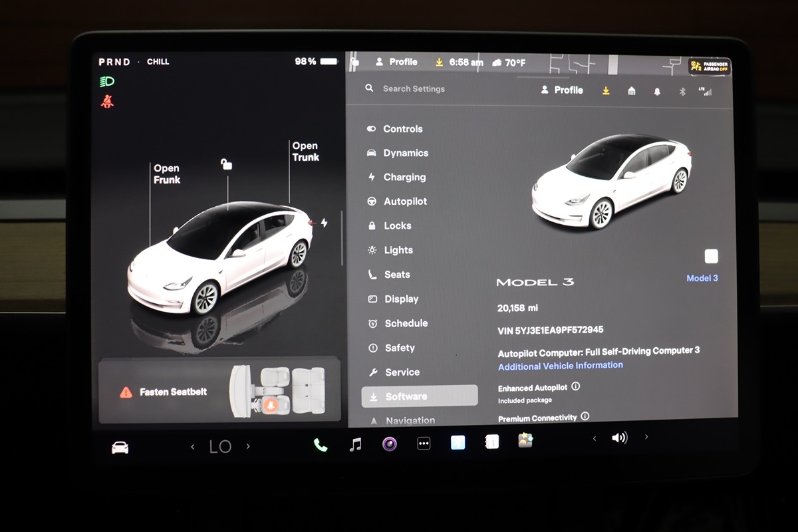Open the notebook app icon in dock
This screenshot has width=798, height=532.
point(492,442)
